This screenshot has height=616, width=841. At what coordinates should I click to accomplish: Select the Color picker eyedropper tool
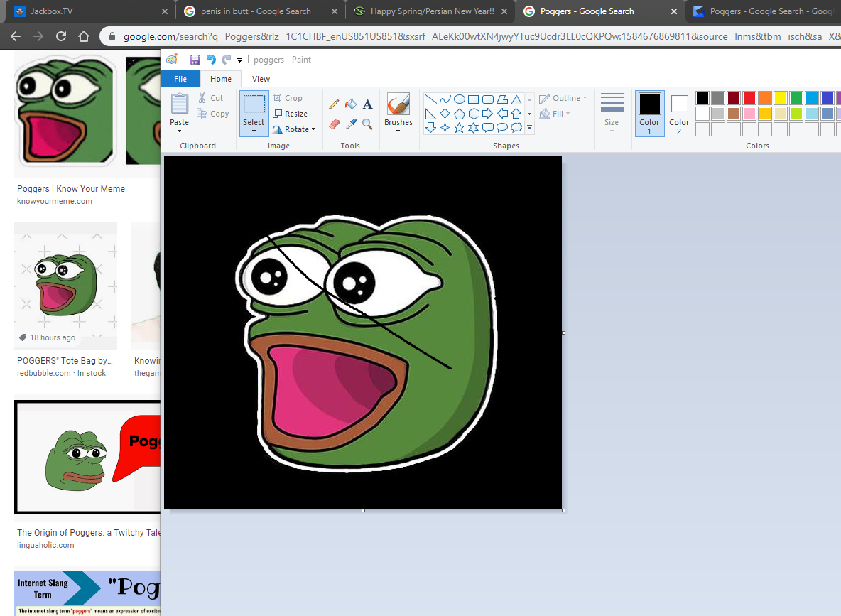(351, 124)
